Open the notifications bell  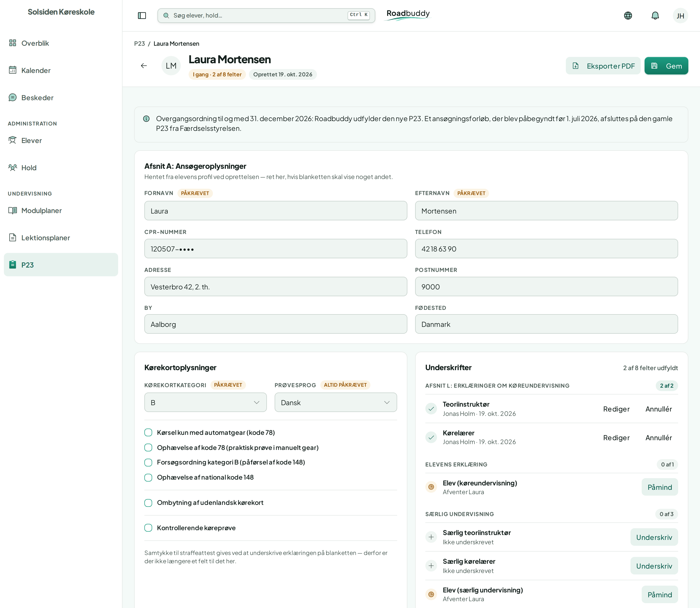[655, 16]
